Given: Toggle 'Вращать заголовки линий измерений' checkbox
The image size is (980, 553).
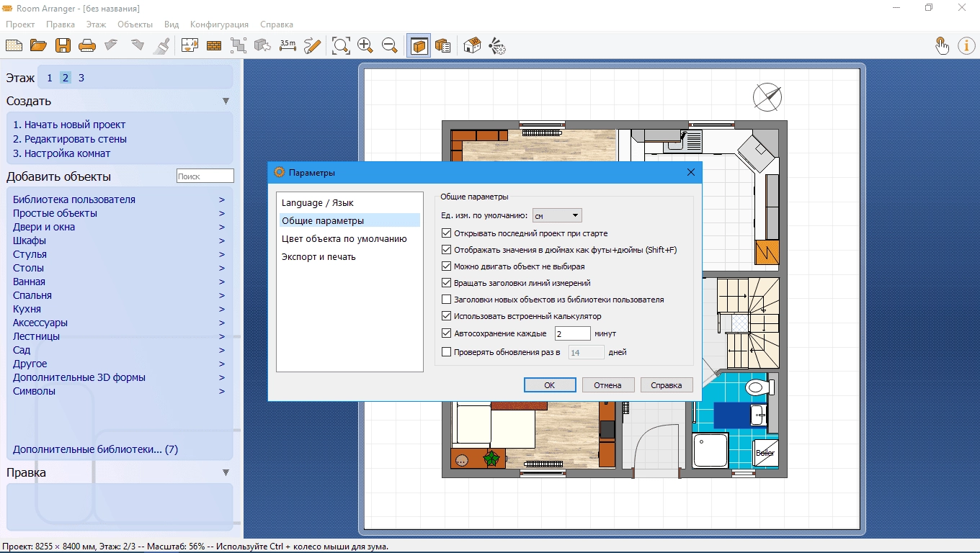Looking at the screenshot, I should [446, 283].
